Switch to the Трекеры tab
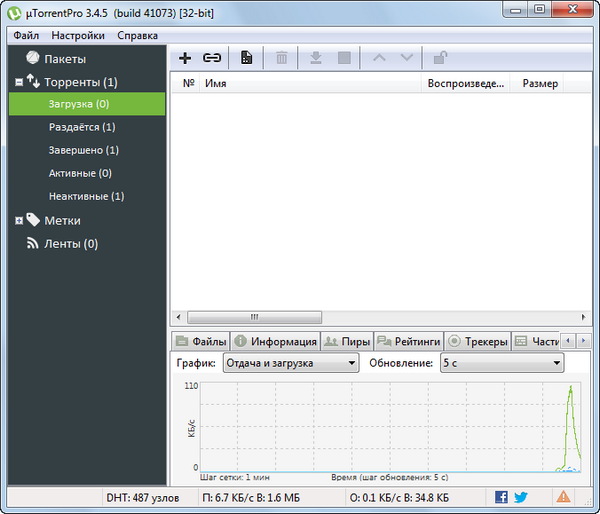This screenshot has height=514, width=600. point(478,341)
